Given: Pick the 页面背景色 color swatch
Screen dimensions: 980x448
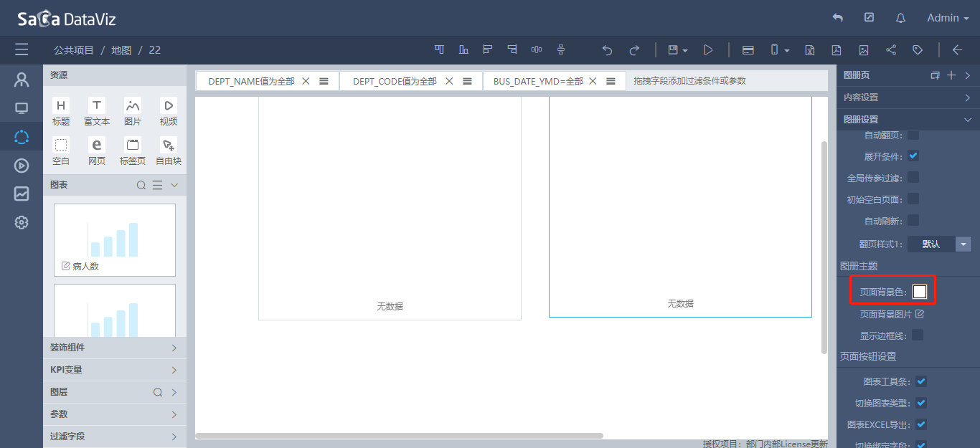Looking at the screenshot, I should tap(920, 292).
